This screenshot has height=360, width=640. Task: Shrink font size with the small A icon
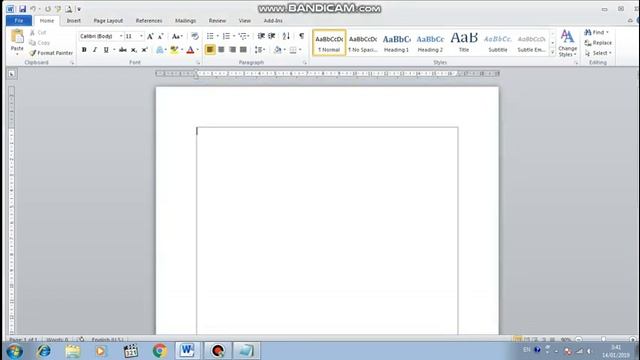[x=160, y=36]
